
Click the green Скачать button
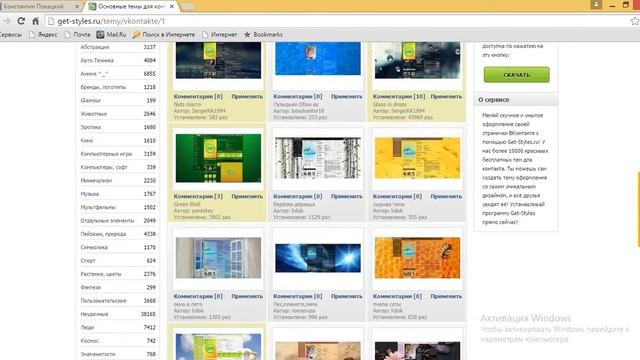[516, 75]
